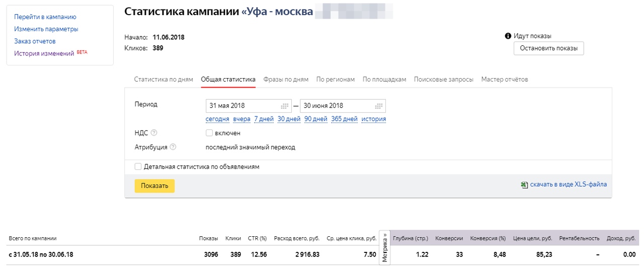Screen dimensions: 644x268
Task: Click the Показать button
Action: point(154,186)
